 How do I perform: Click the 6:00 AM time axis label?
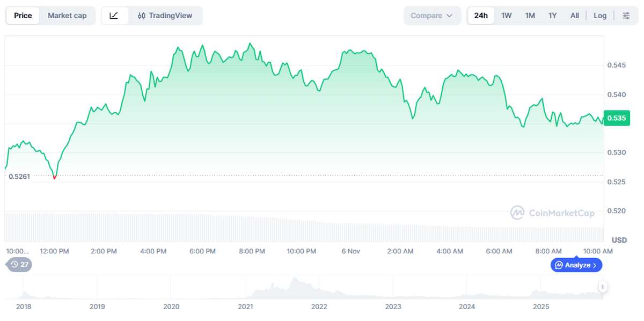pyautogui.click(x=499, y=251)
